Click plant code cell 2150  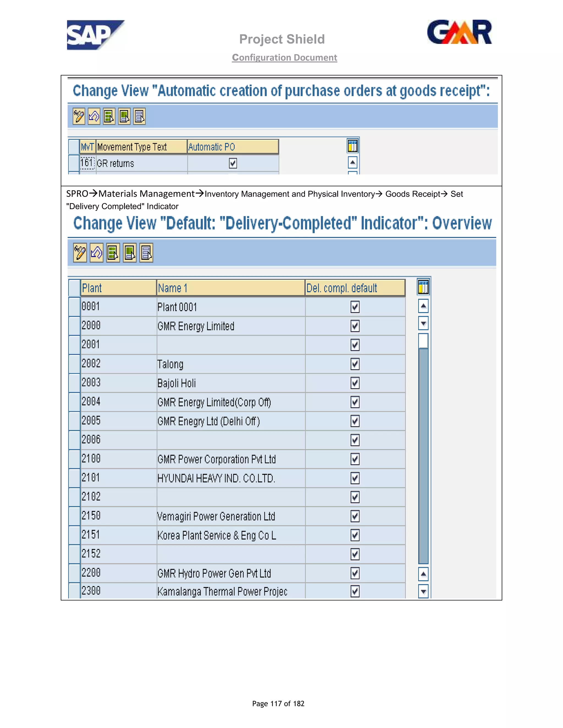119,516
